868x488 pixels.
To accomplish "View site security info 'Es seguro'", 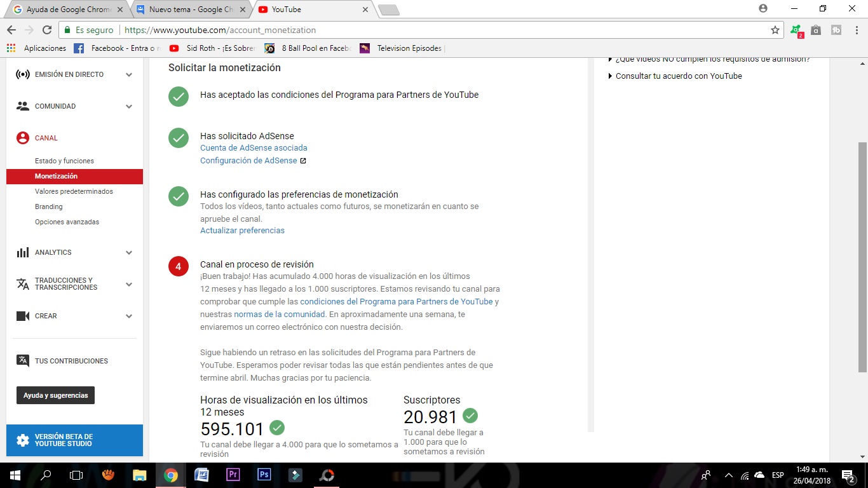I will pyautogui.click(x=89, y=30).
